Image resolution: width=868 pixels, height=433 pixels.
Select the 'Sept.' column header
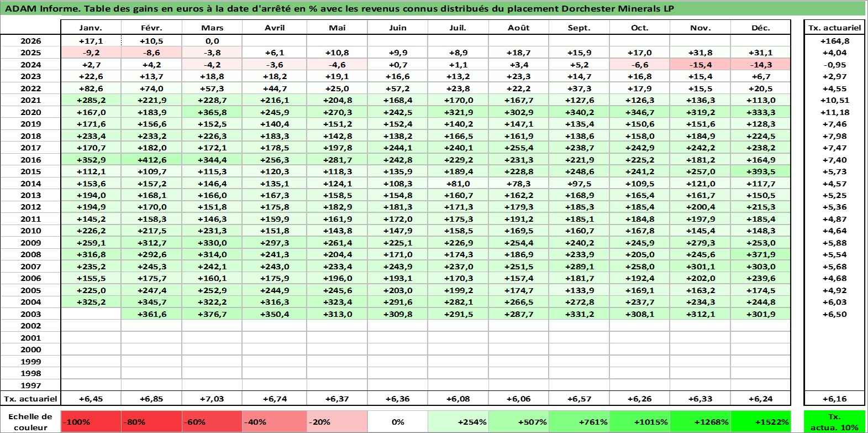(x=579, y=28)
